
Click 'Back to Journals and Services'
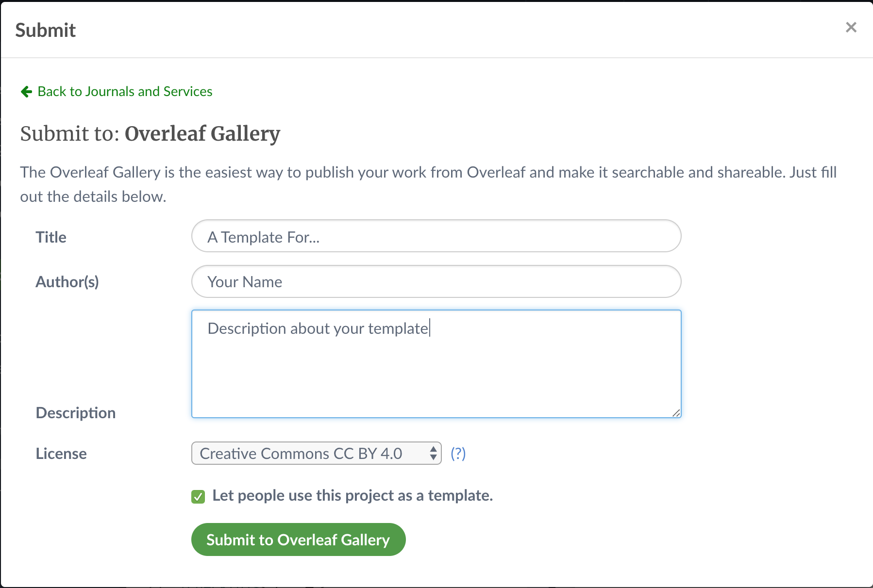coord(124,91)
